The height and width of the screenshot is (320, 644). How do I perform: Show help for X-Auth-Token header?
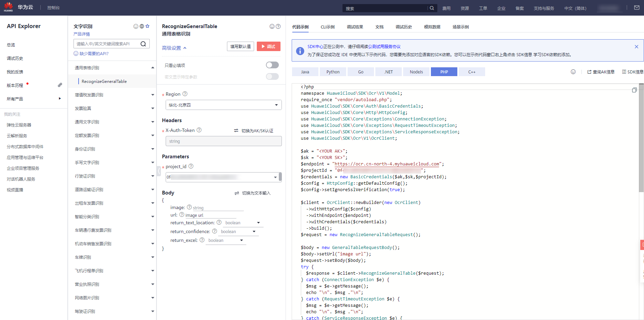coord(199,130)
